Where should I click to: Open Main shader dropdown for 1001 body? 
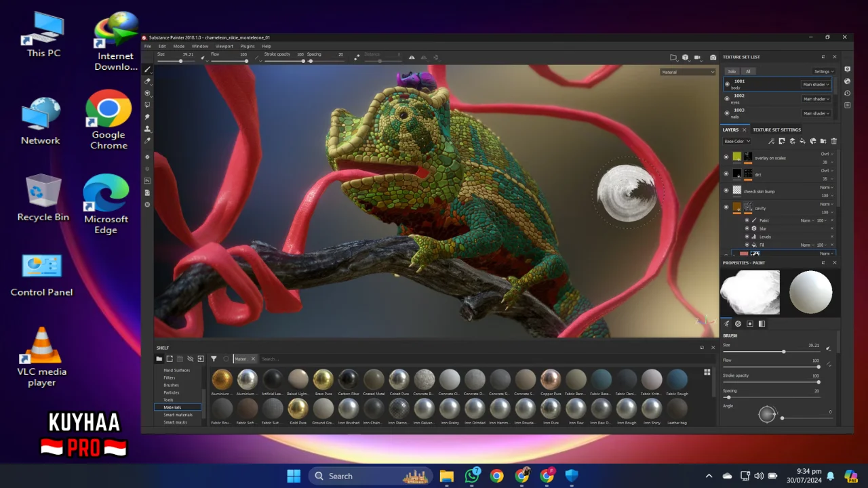816,85
